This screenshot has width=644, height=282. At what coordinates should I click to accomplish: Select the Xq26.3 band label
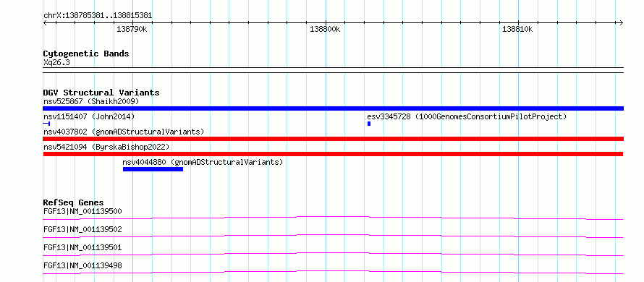[56, 62]
